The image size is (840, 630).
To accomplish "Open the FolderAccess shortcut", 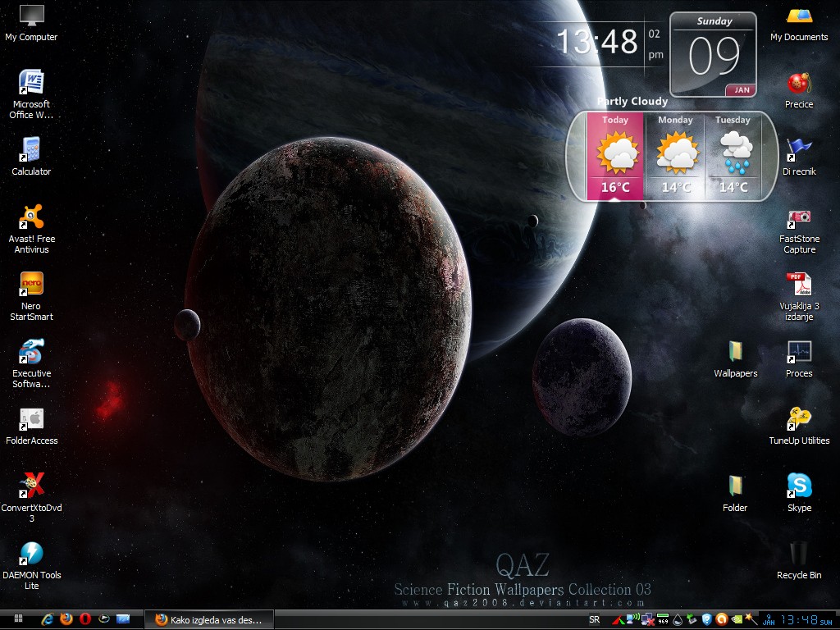I will click(x=31, y=427).
